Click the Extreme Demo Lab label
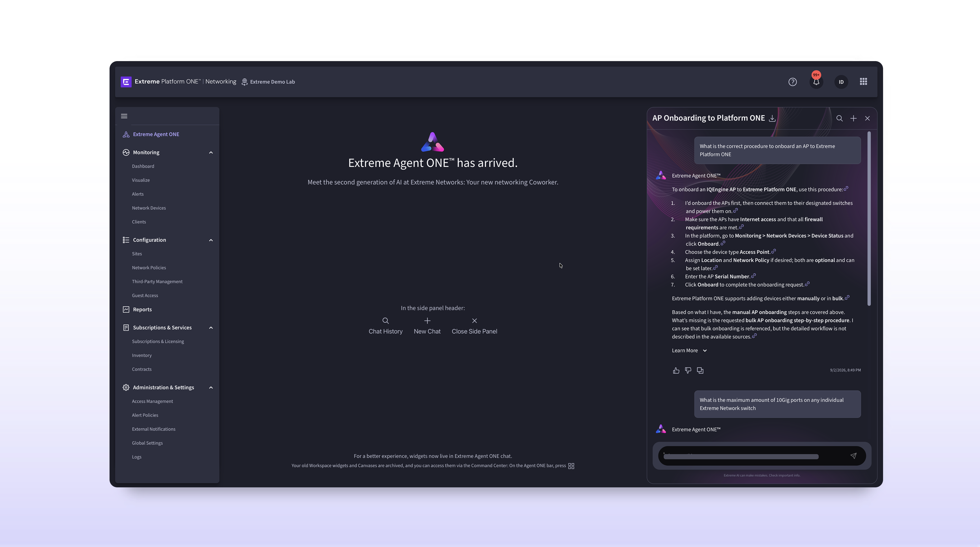 [272, 82]
